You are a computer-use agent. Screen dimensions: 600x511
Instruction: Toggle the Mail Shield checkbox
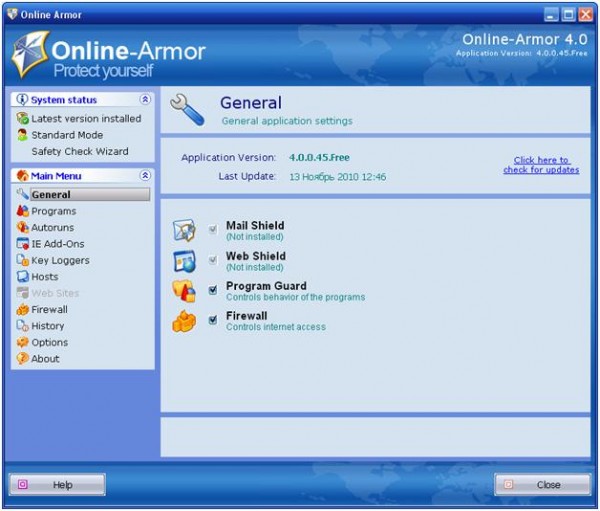(x=213, y=229)
